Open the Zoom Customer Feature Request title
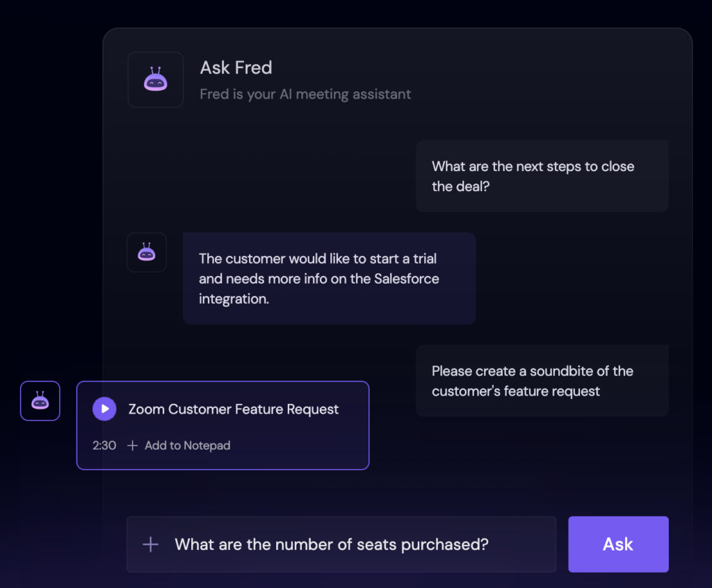This screenshot has height=588, width=712. point(234,409)
